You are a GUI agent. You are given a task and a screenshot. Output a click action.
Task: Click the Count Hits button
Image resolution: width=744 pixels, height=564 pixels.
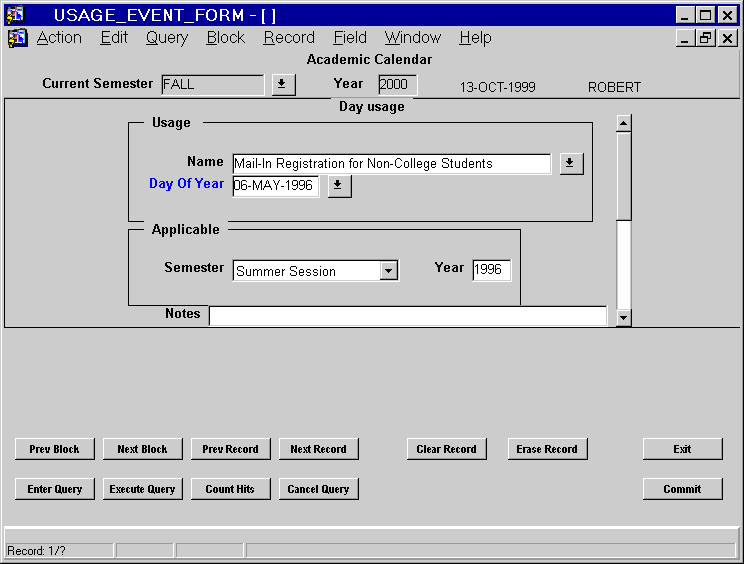click(231, 489)
